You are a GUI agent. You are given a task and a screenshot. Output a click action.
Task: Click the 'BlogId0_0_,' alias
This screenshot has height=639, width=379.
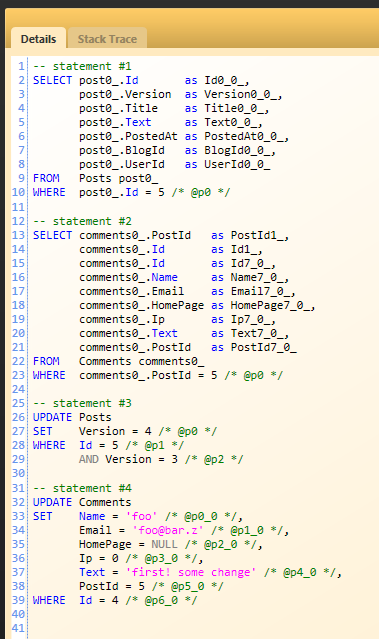(x=240, y=150)
